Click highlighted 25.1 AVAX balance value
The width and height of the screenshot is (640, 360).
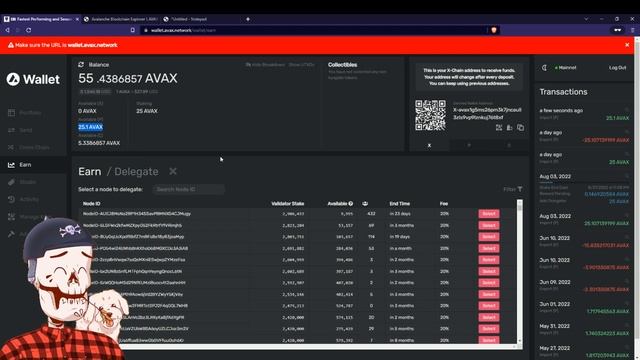(x=91, y=127)
